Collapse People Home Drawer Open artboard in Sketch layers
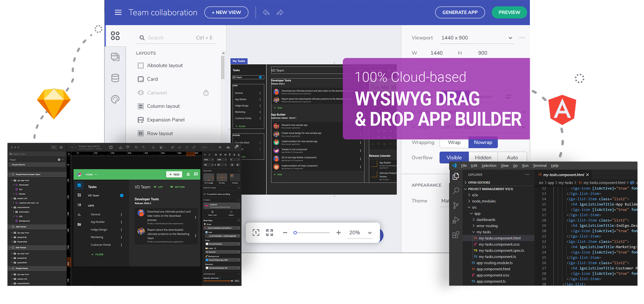 [11, 175]
